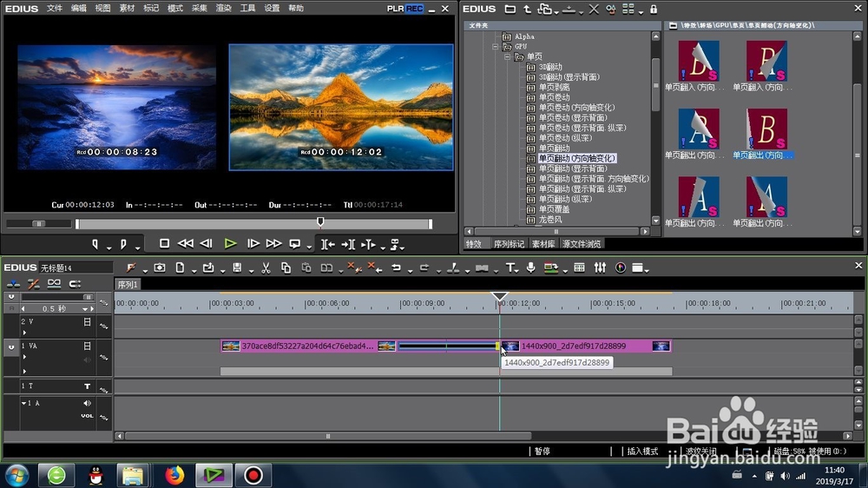Click the Rewind button in the player

pyautogui.click(x=185, y=244)
